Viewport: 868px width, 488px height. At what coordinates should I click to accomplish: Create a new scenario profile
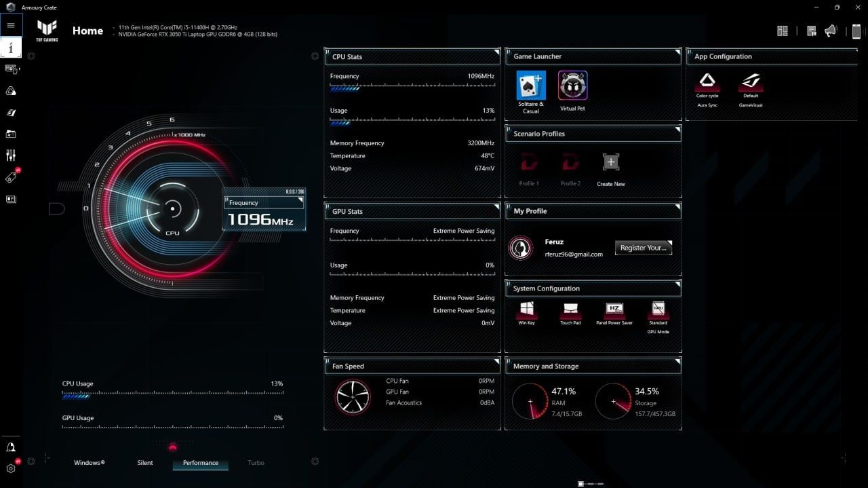pyautogui.click(x=611, y=162)
